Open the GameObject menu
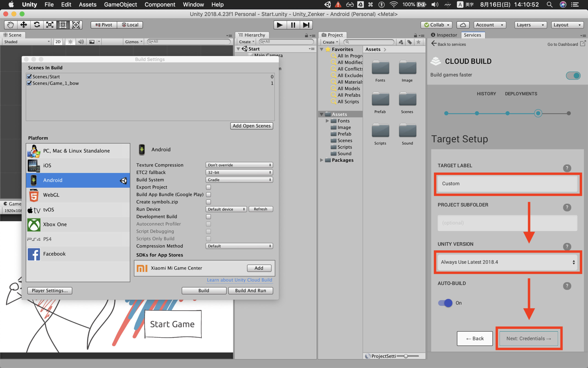The height and width of the screenshot is (368, 588). pyautogui.click(x=120, y=4)
